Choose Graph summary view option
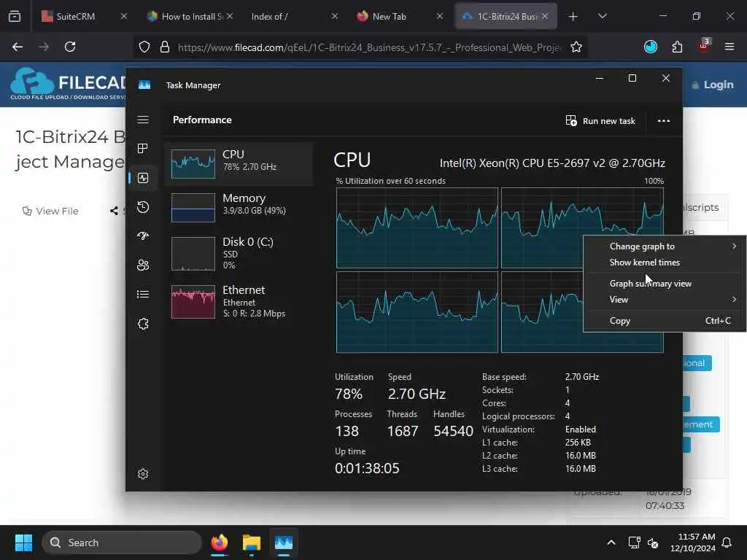 [665, 284]
